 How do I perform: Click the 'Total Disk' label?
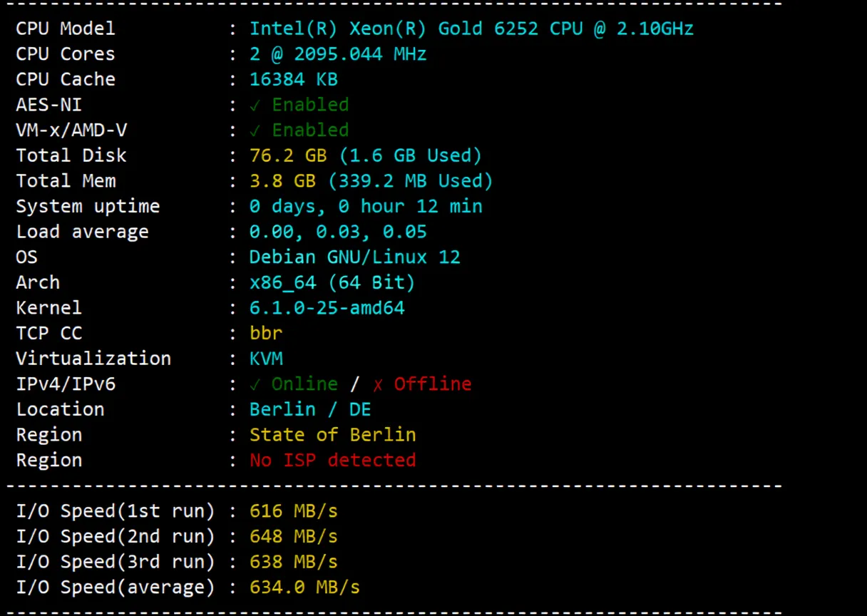[x=71, y=155]
